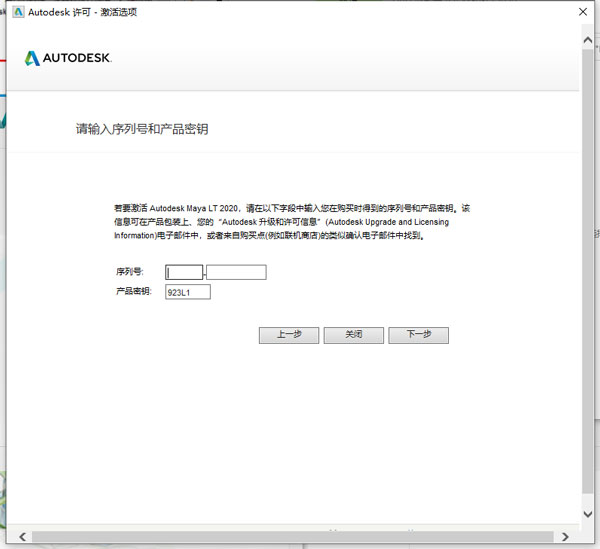Viewport: 600px width, 549px height.
Task: Click the 上一步 (Back) button
Action: point(289,335)
